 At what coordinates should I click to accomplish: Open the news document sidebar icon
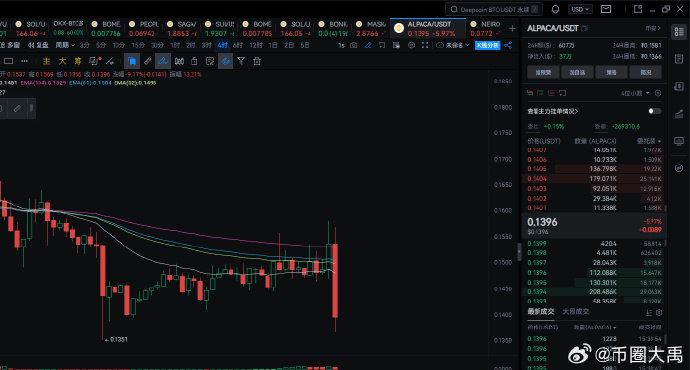click(x=679, y=59)
